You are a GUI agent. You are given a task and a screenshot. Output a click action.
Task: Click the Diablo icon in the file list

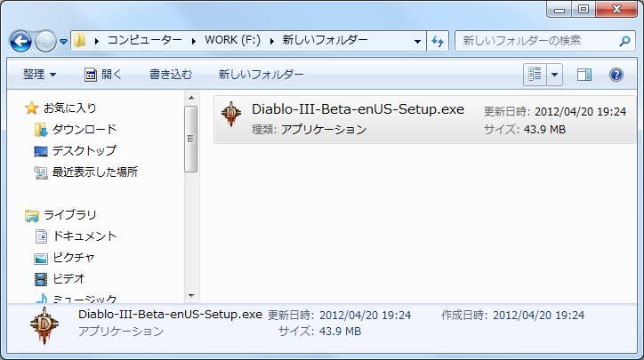point(231,114)
